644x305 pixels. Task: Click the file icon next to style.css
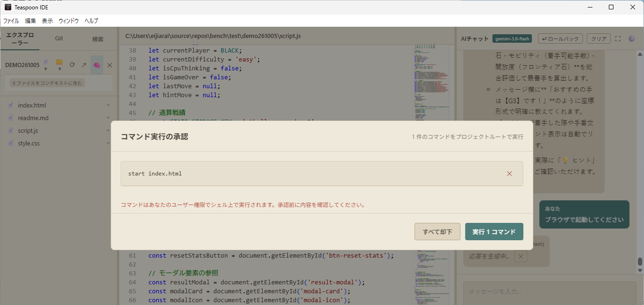(x=10, y=143)
